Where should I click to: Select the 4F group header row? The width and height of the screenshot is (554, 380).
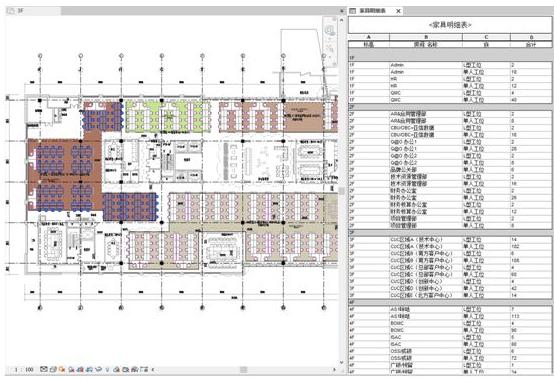pos(450,302)
